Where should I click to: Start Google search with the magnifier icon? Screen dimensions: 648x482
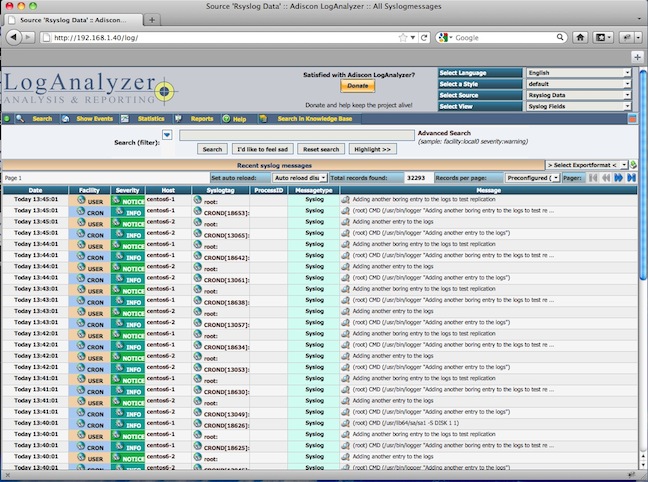[560, 37]
